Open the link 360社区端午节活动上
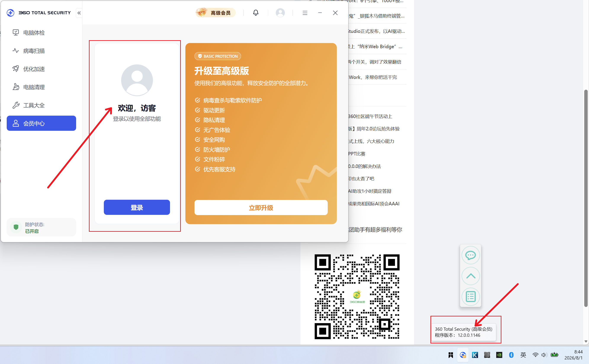 pyautogui.click(x=370, y=116)
